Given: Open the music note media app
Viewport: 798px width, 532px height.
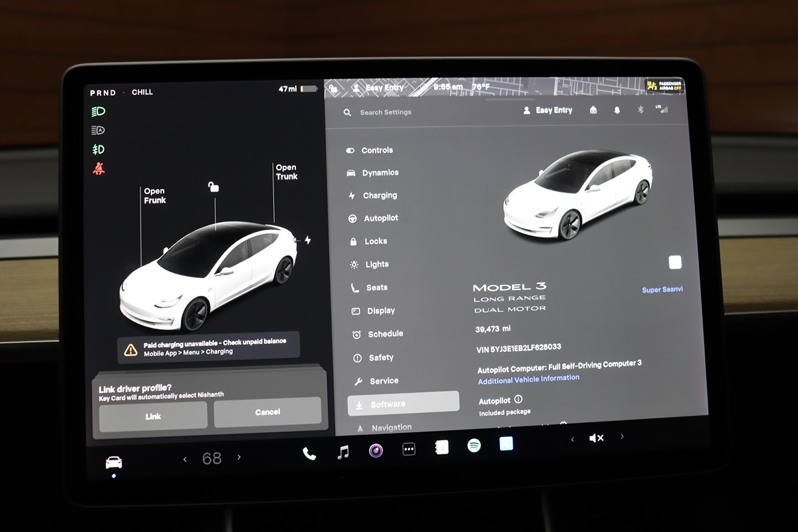Looking at the screenshot, I should (343, 452).
